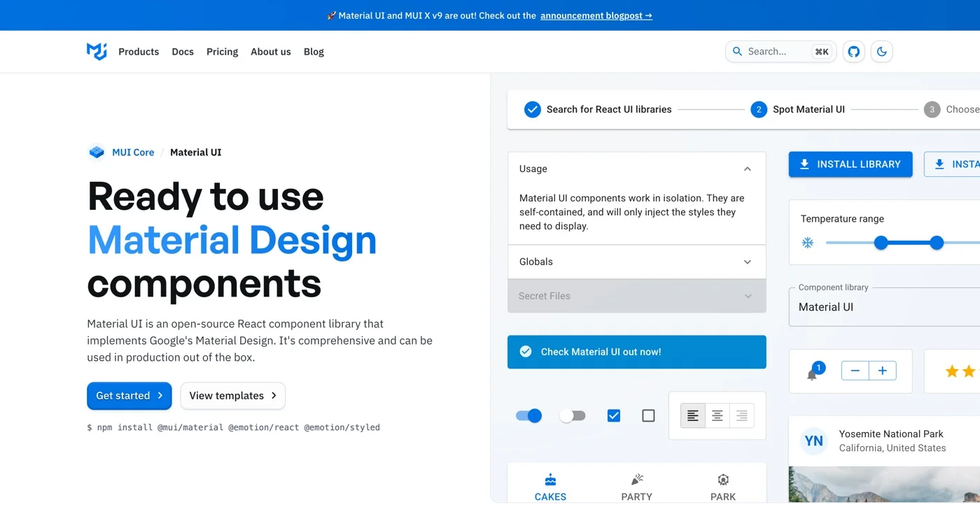The height and width of the screenshot is (514, 980).
Task: Click the Search input field
Action: tap(781, 51)
